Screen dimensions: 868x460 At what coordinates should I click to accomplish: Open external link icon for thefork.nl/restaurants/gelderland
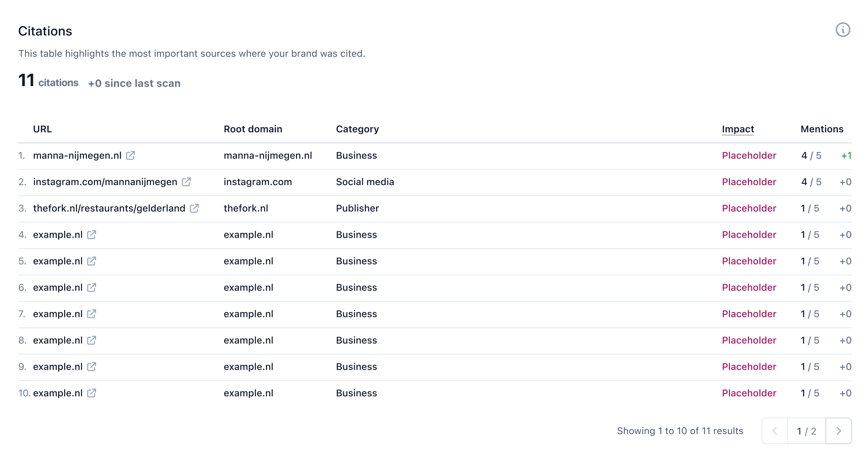pyautogui.click(x=194, y=208)
